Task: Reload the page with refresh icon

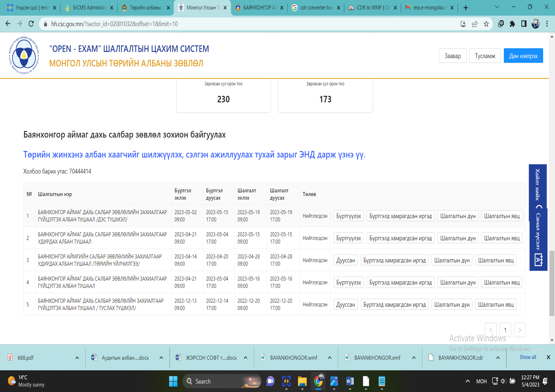Action: [x=31, y=24]
